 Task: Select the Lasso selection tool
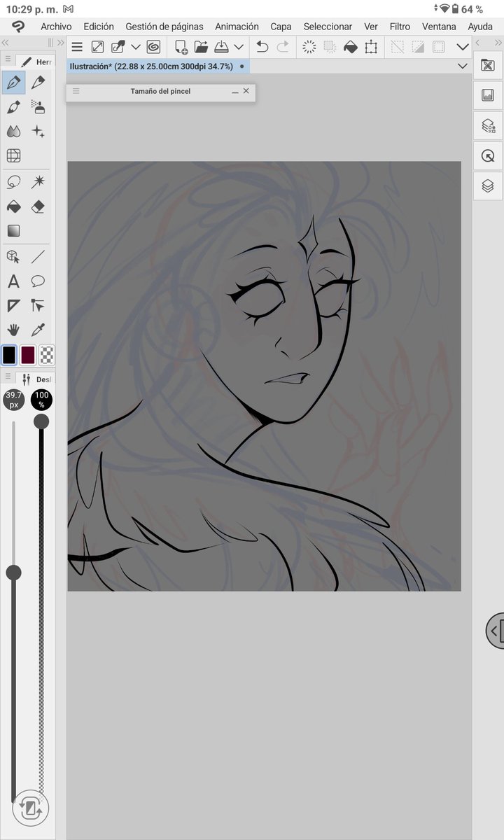pos(13,183)
